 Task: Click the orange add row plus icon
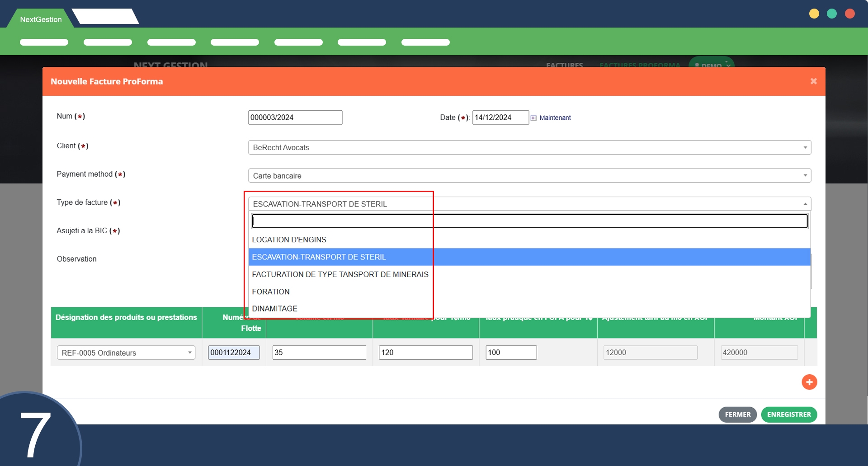[809, 382]
